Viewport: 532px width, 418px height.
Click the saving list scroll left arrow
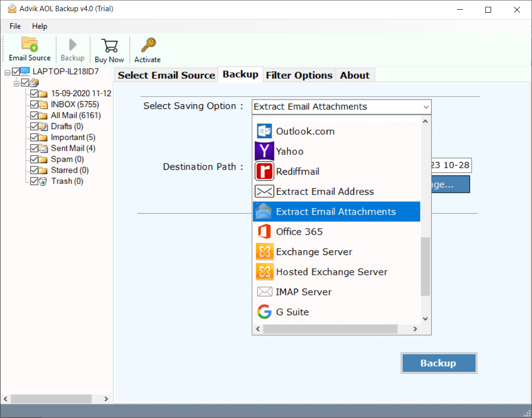258,329
